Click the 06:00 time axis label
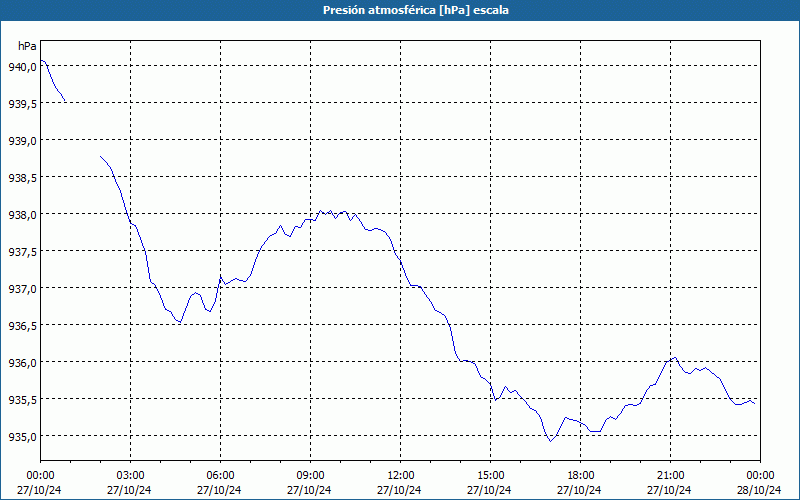 (x=220, y=476)
